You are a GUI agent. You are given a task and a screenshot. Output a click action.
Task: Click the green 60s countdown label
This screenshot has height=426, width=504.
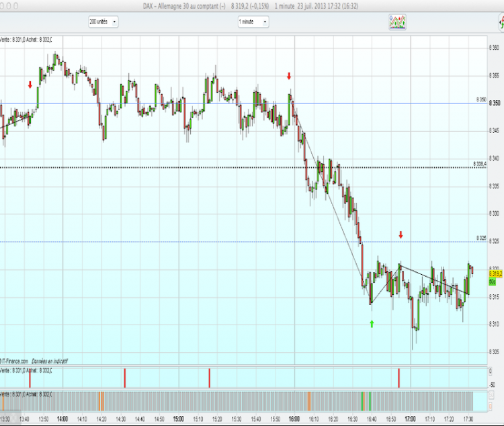point(492,282)
